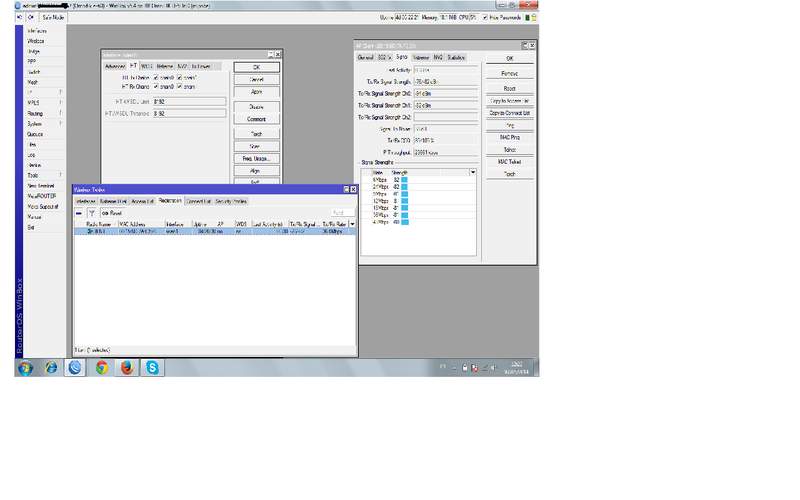This screenshot has width=800, height=500.
Task: Expand the System submenu in sidebar
Action: point(43,124)
